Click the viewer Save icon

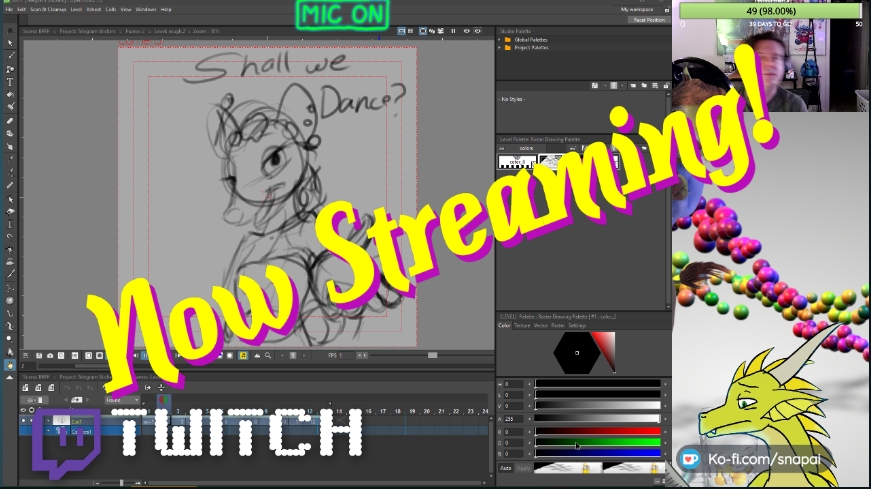click(x=39, y=356)
